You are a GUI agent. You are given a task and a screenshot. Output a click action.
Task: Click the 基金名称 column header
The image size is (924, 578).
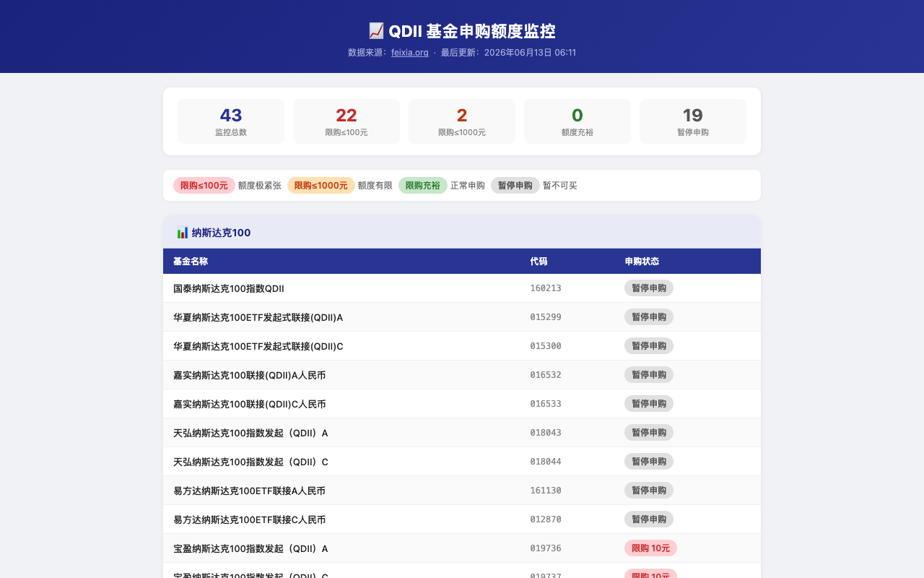[x=191, y=262]
